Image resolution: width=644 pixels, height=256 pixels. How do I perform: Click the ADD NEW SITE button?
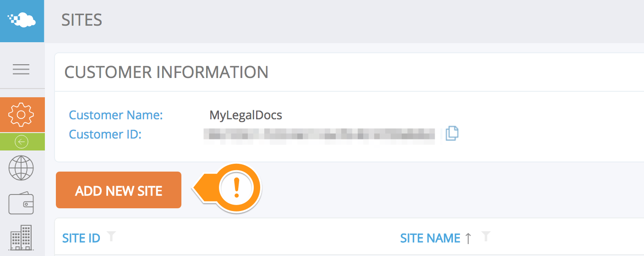point(119,190)
